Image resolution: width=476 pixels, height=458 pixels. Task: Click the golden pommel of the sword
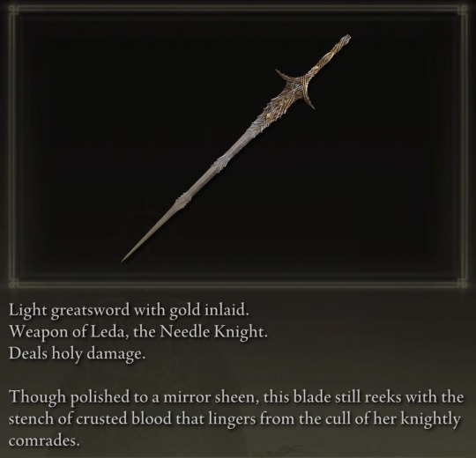tap(345, 40)
